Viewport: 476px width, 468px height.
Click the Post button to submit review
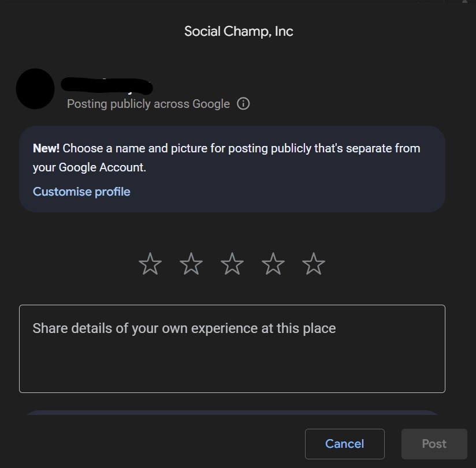tap(434, 444)
